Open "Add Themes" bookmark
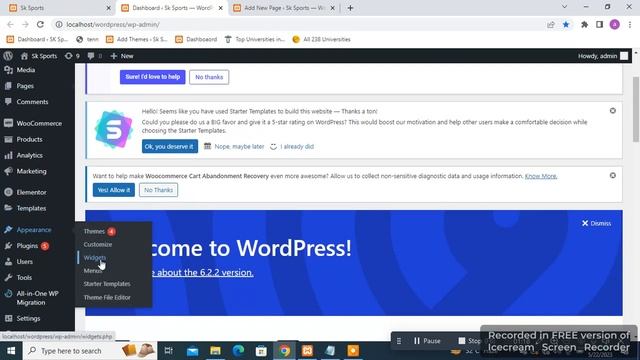The width and height of the screenshot is (640, 360). (137, 40)
